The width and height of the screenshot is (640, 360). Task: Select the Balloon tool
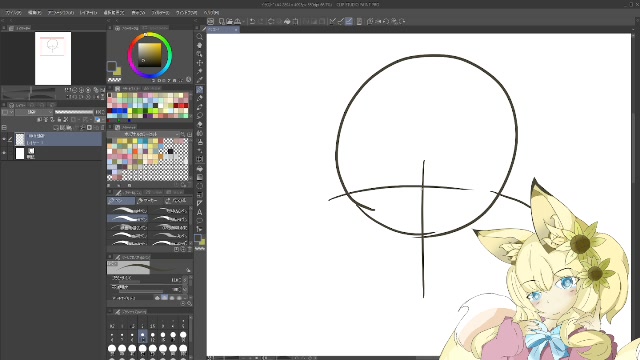(x=200, y=221)
